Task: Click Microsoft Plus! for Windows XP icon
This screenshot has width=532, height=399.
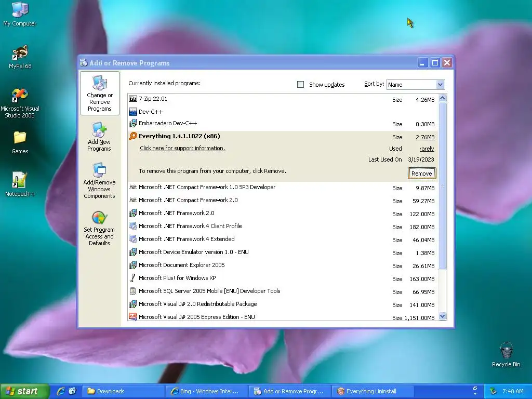Action: pyautogui.click(x=132, y=278)
